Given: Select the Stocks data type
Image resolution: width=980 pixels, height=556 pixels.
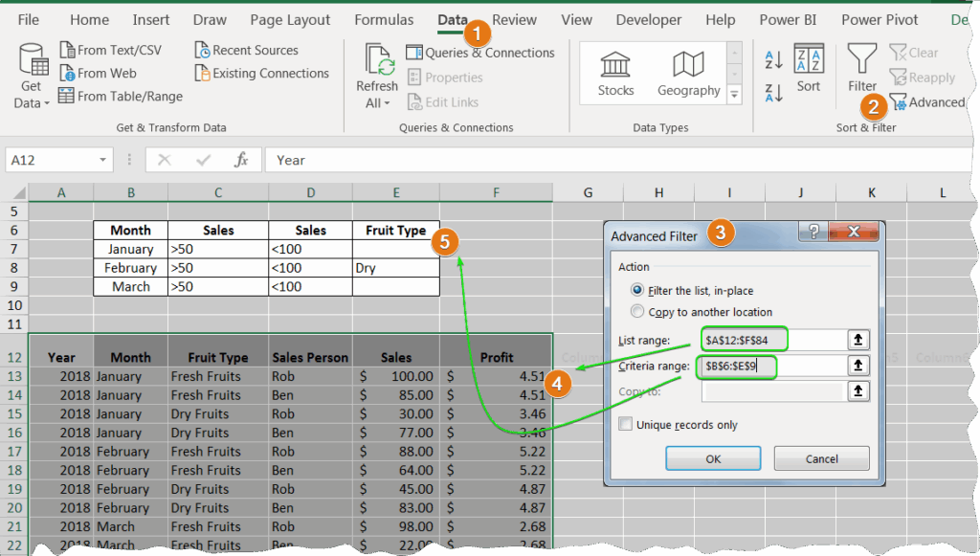Looking at the screenshot, I should (x=615, y=74).
